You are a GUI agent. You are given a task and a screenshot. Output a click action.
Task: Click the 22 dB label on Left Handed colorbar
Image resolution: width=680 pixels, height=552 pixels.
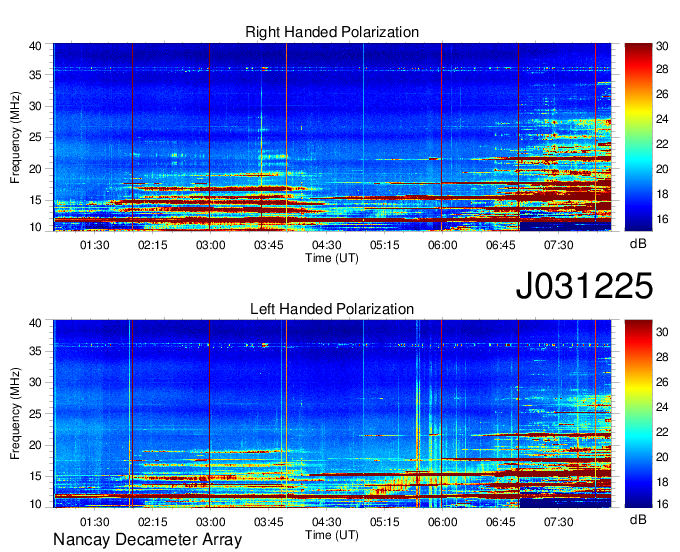tap(662, 432)
